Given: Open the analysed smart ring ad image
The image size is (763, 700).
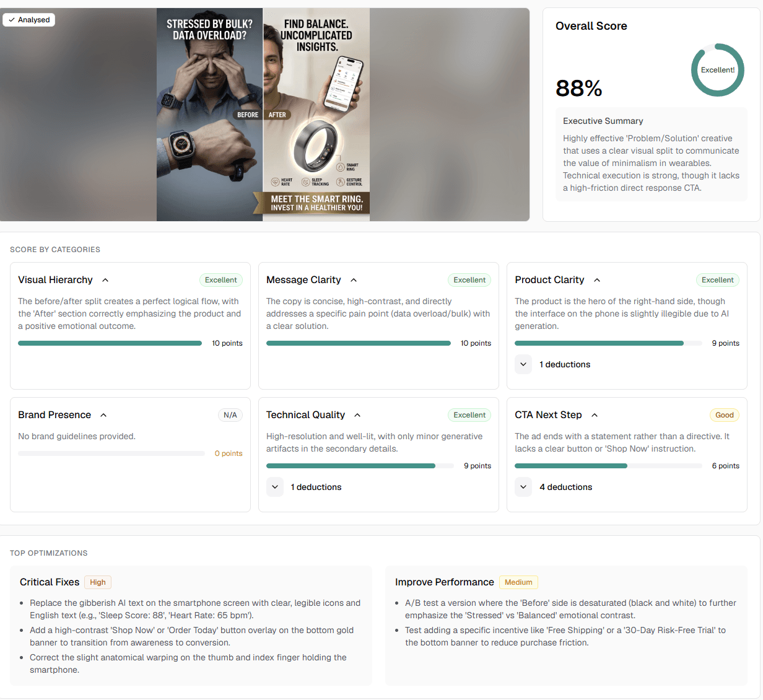Looking at the screenshot, I should [263, 115].
